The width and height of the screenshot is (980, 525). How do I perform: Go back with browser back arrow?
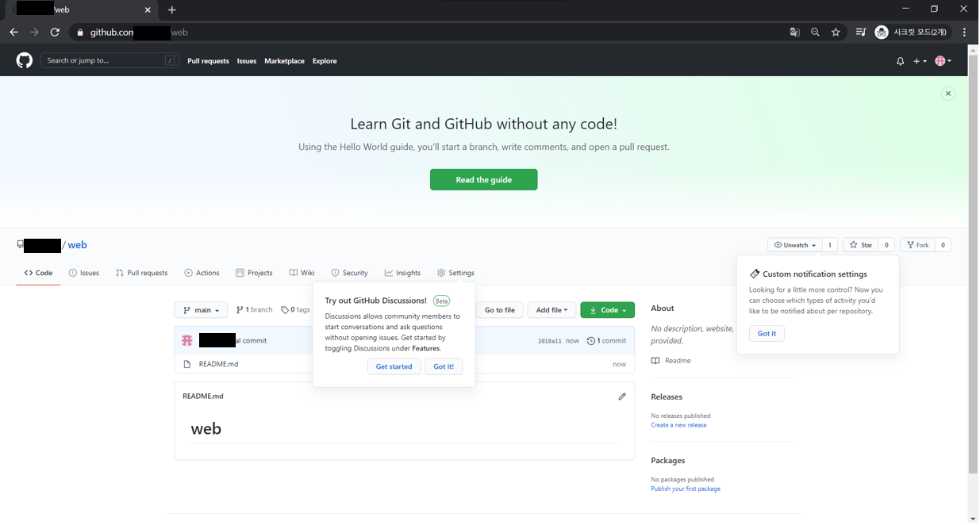pyautogui.click(x=13, y=33)
